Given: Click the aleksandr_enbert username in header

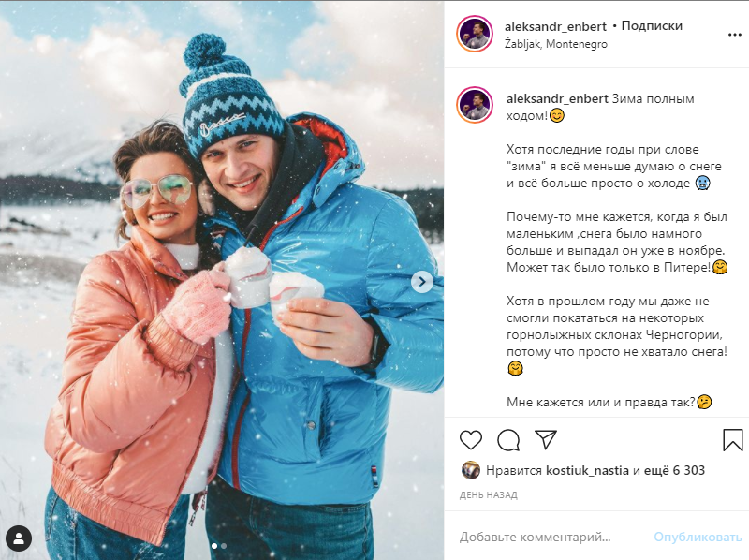Looking at the screenshot, I should [555, 26].
